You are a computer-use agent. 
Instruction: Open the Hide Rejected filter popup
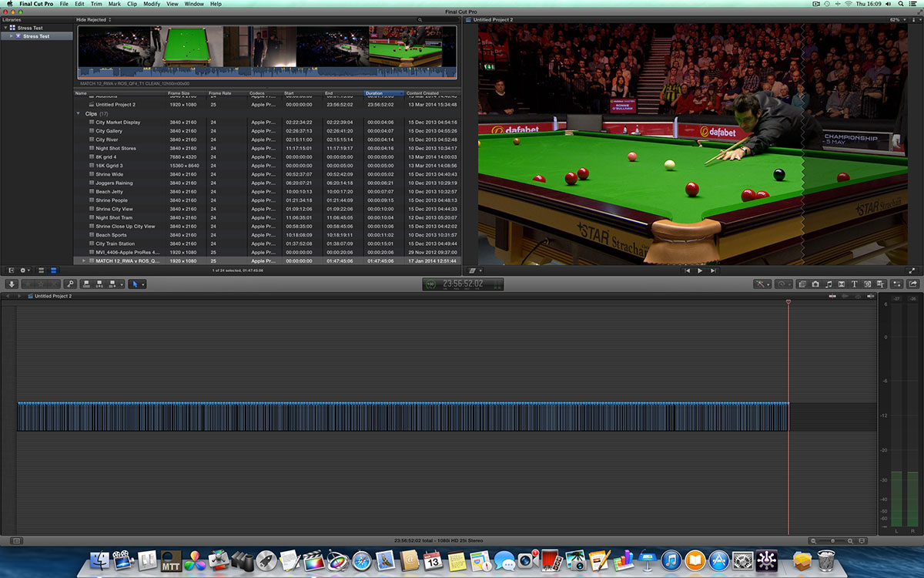92,19
